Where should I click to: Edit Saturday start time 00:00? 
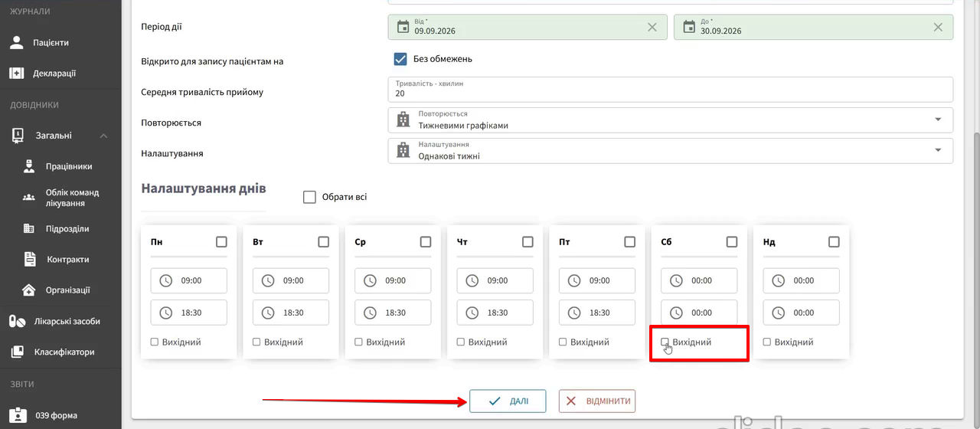(699, 280)
